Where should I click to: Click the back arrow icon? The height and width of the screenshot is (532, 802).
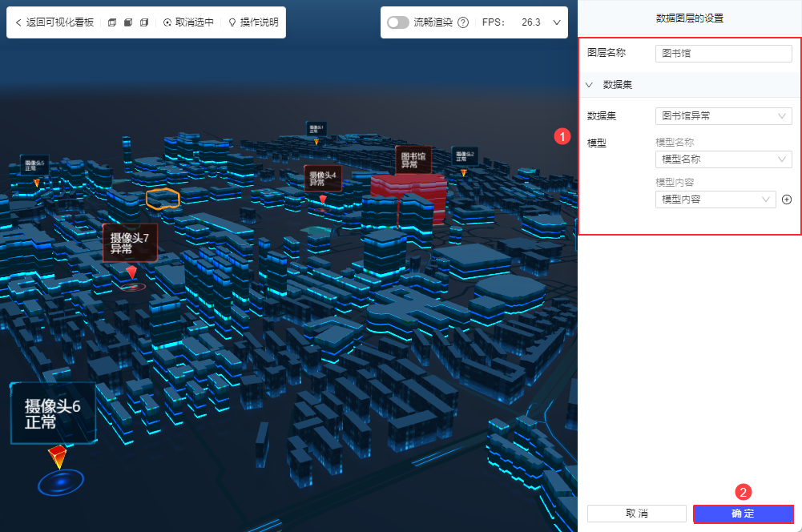18,22
